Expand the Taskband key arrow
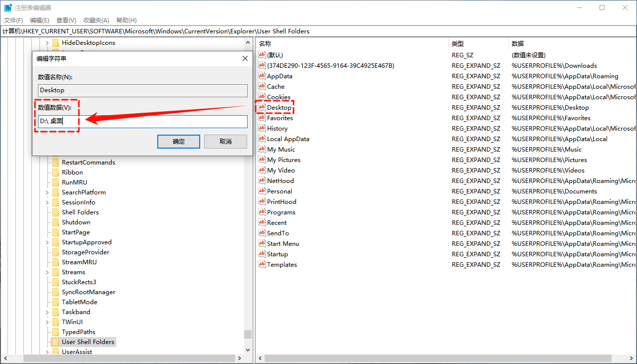The height and width of the screenshot is (364, 637). (47, 312)
